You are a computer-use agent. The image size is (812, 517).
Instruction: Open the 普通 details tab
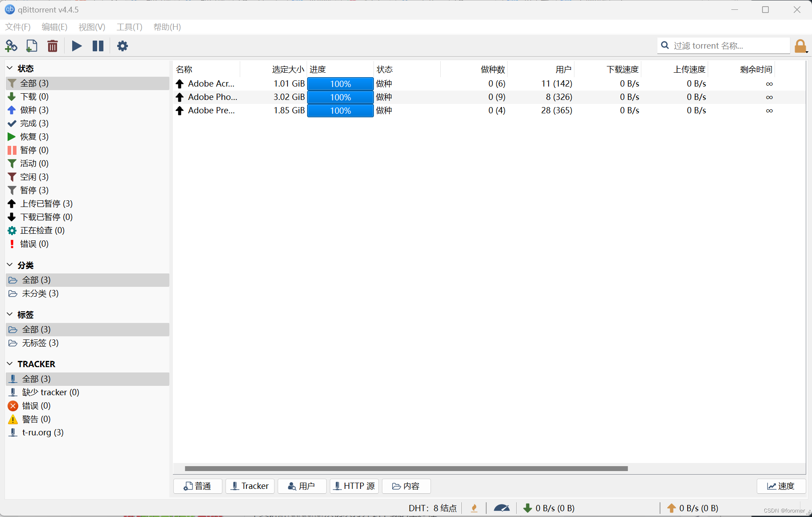198,486
